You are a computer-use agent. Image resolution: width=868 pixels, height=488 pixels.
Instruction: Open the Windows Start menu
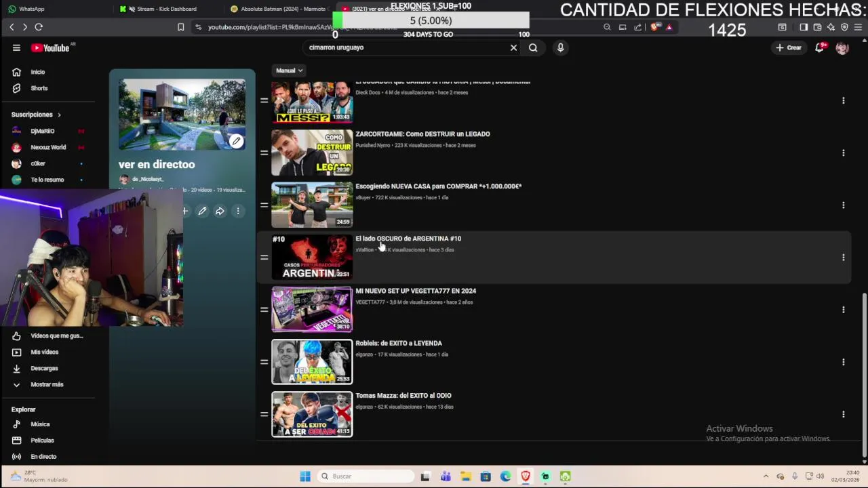pos(305,476)
